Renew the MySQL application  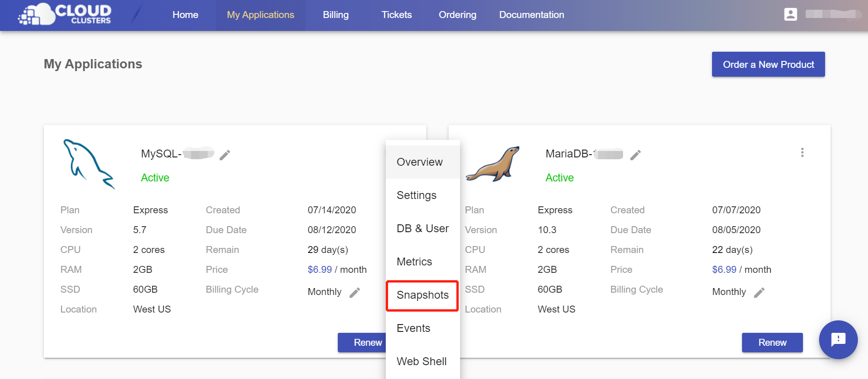[x=362, y=343]
